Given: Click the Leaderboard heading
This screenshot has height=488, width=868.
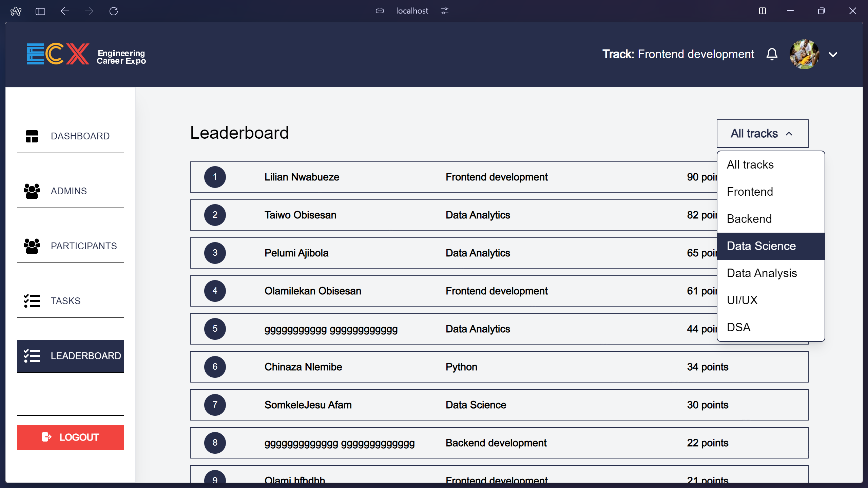Looking at the screenshot, I should click(x=239, y=133).
